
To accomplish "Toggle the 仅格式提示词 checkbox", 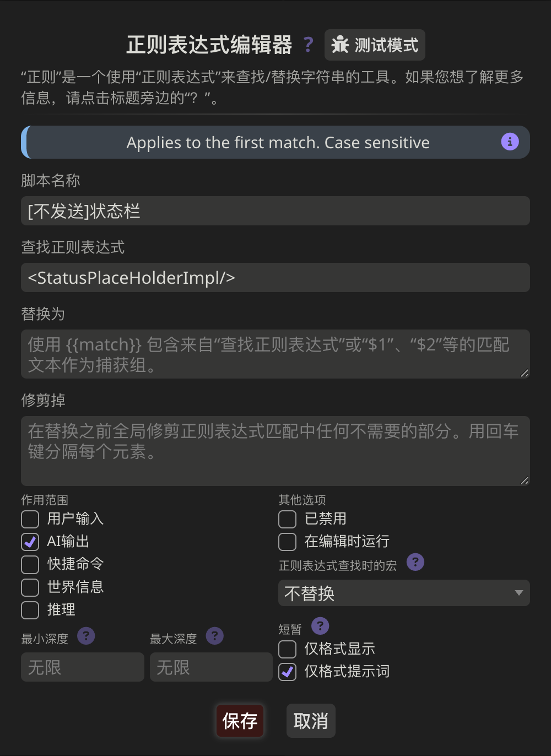I will [287, 672].
